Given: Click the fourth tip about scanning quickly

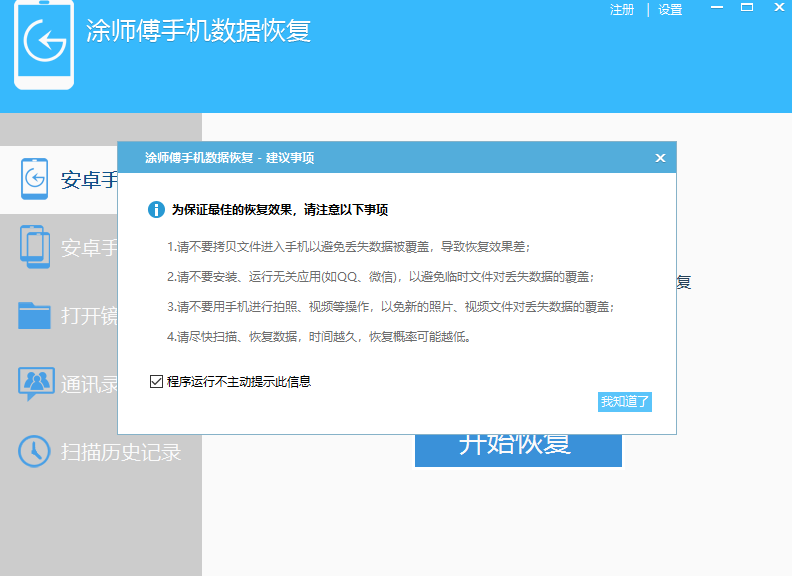Looking at the screenshot, I should (319, 336).
